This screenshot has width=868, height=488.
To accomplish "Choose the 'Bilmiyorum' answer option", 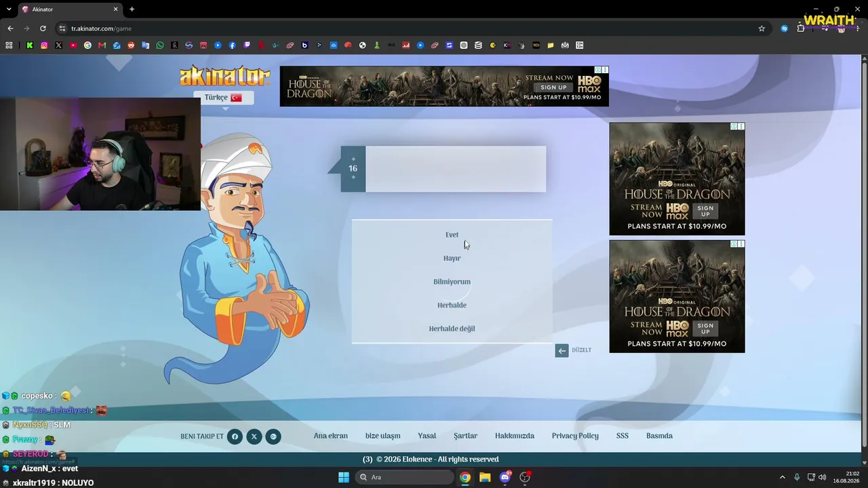I will (x=452, y=282).
